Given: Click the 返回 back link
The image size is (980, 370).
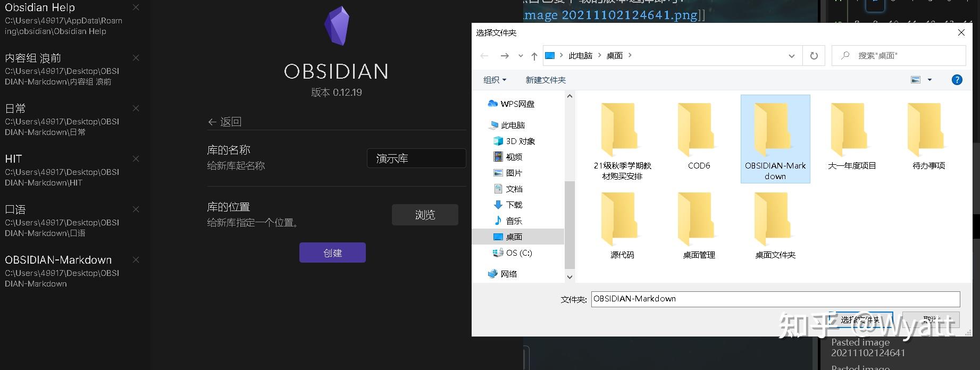Looking at the screenshot, I should [224, 122].
